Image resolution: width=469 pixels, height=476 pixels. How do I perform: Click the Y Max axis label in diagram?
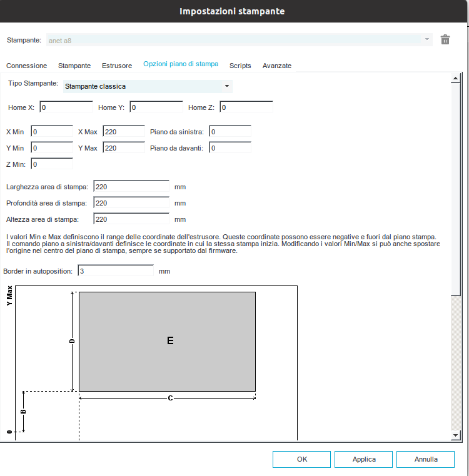pos(9,295)
